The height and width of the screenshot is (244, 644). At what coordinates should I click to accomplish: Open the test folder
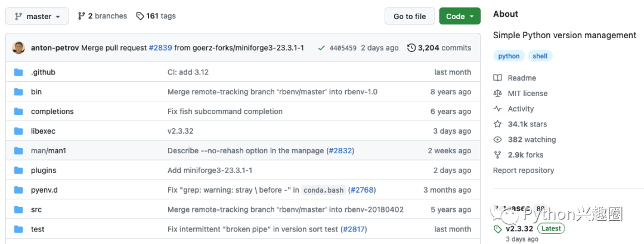pos(38,229)
